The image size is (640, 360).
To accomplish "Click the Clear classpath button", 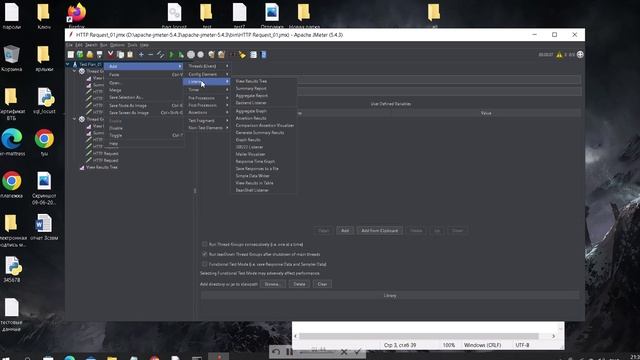I will point(322,284).
